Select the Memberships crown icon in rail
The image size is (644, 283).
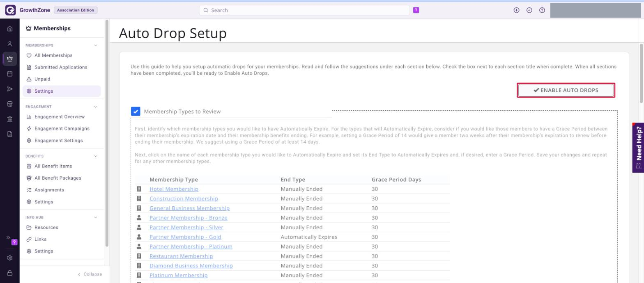[x=10, y=59]
